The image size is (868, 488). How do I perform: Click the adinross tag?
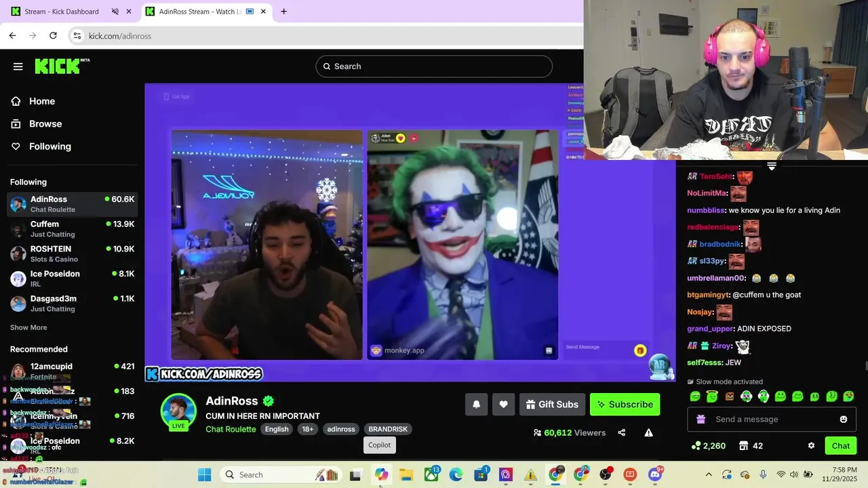341,429
